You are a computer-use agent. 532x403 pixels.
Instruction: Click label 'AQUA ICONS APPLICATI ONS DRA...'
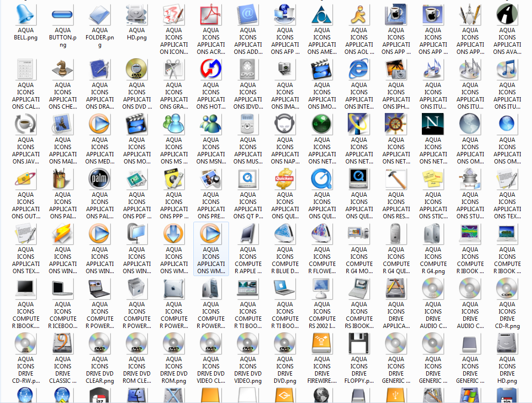pyautogui.click(x=100, y=96)
